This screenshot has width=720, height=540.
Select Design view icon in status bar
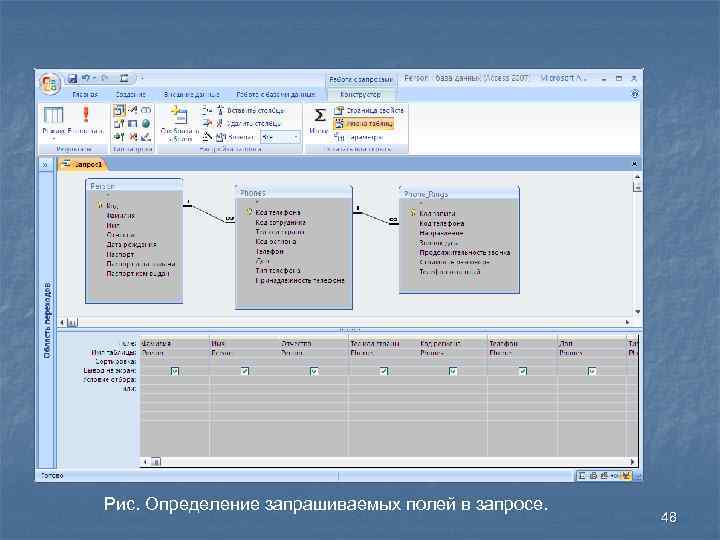[626, 476]
